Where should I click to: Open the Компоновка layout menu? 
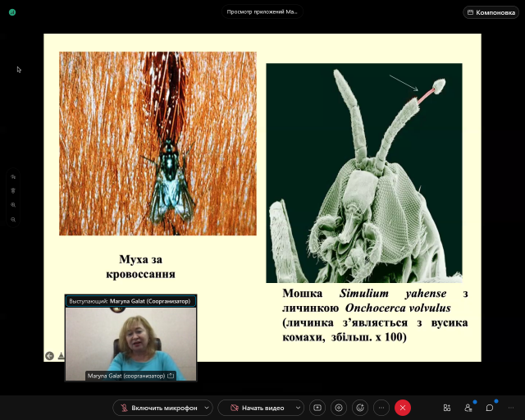tap(491, 12)
